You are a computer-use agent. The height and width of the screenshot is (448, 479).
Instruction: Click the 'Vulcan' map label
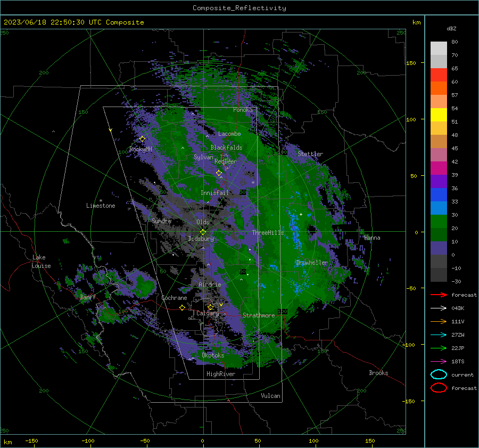coord(270,396)
